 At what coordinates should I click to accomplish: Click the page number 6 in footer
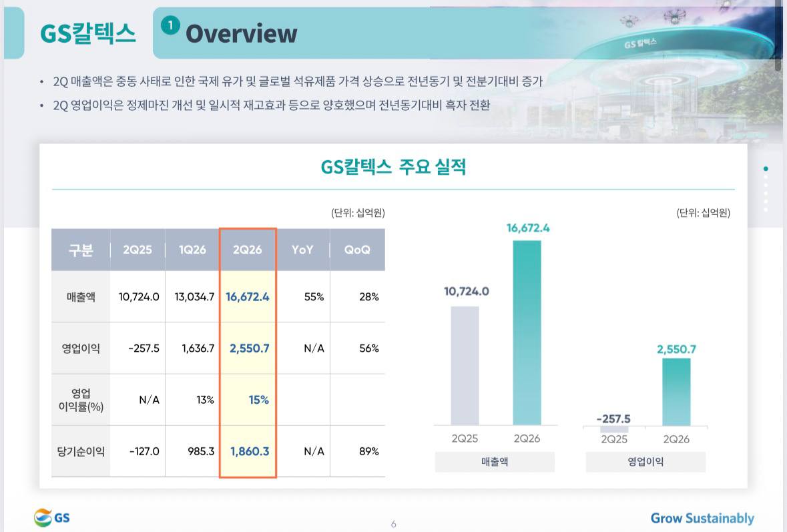pos(394,524)
